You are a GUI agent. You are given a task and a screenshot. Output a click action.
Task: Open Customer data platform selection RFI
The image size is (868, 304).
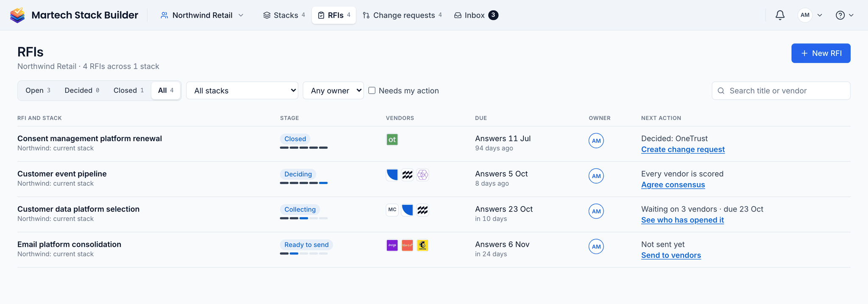78,209
